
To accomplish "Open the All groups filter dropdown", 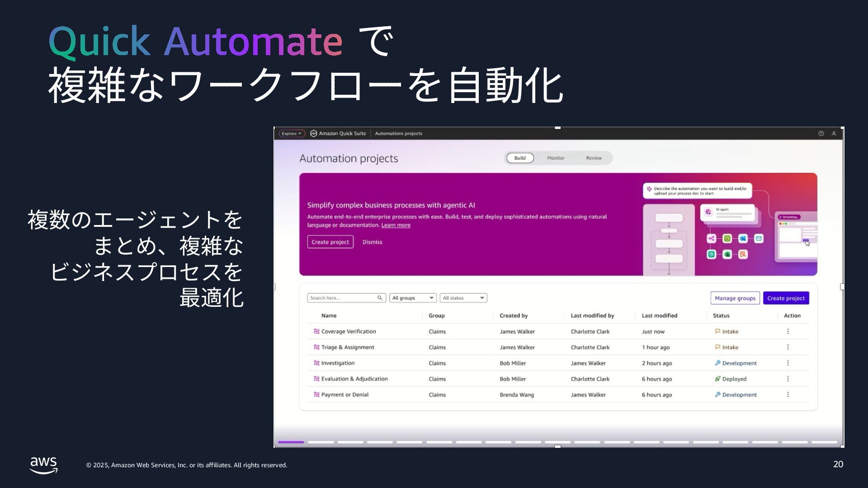I will [413, 298].
